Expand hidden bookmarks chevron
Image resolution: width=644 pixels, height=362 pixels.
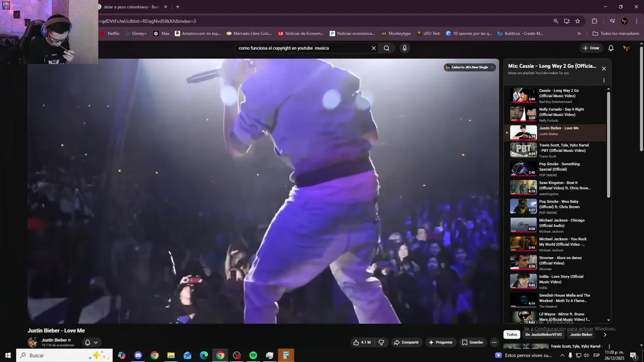click(579, 34)
